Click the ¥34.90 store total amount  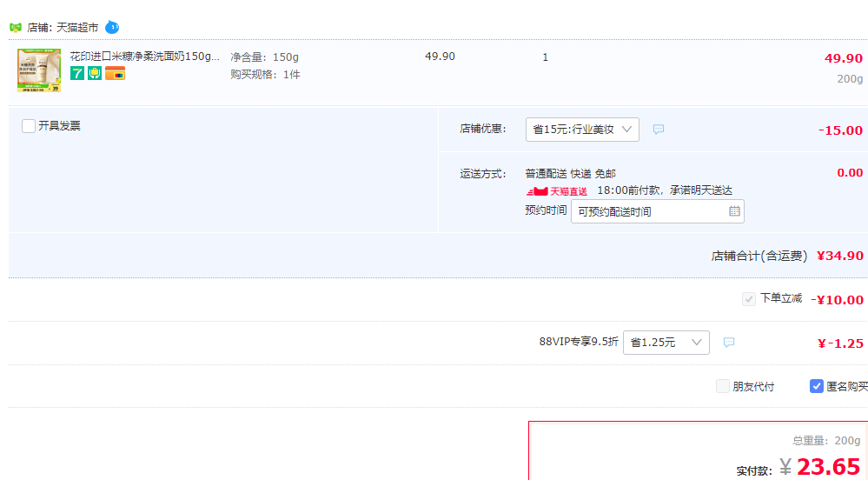pos(840,256)
